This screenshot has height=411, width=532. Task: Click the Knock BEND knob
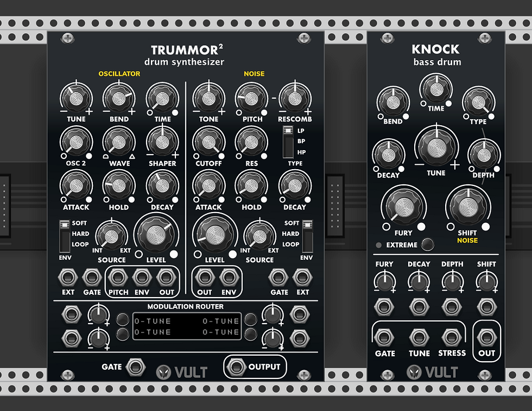click(393, 102)
